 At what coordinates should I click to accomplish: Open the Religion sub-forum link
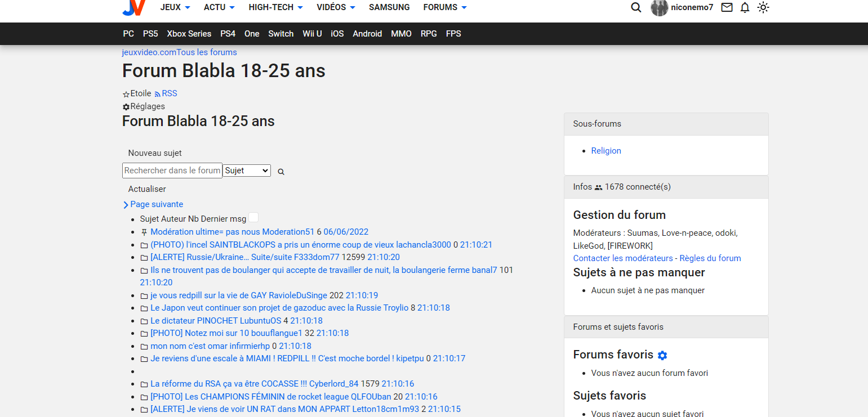pos(606,151)
